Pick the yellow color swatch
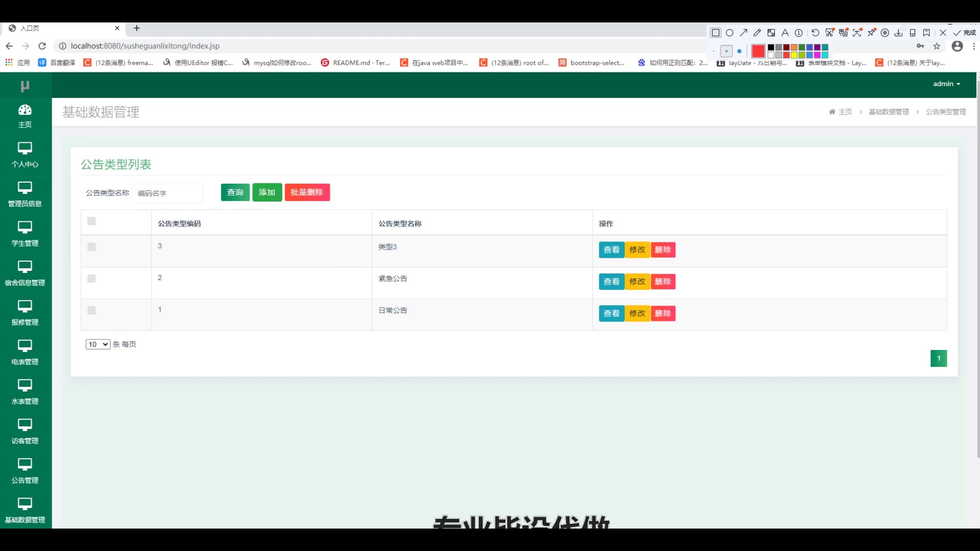 coord(794,55)
